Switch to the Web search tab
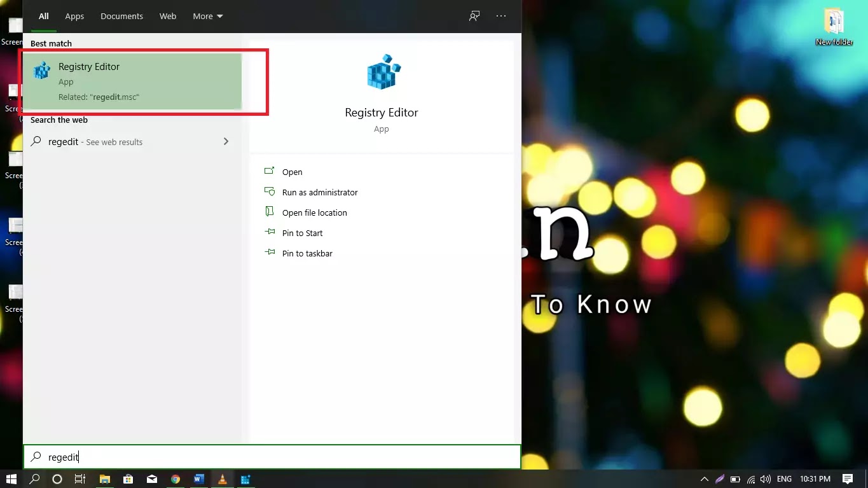 click(x=168, y=16)
